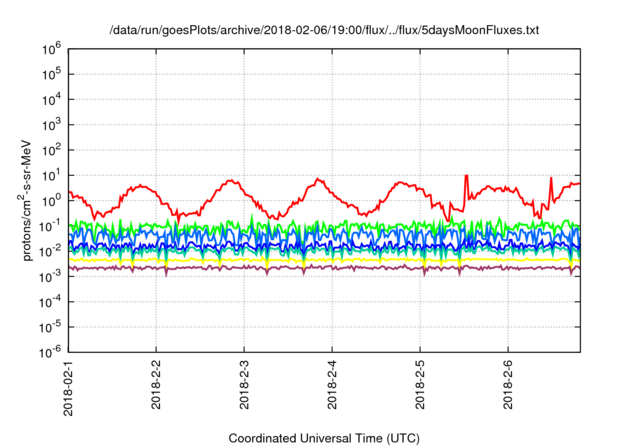Click the y-axis label protons/cm²-s-sr-MeV

(25, 200)
